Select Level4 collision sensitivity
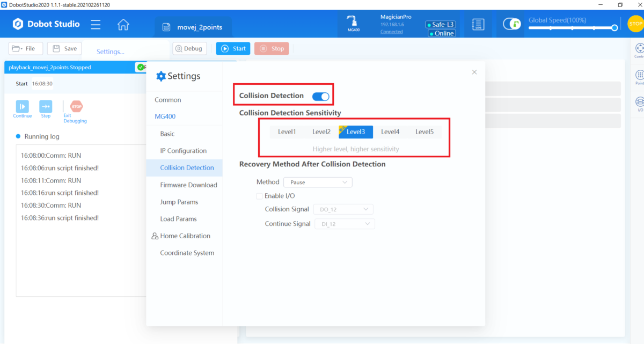The image size is (644, 344). pyautogui.click(x=390, y=132)
